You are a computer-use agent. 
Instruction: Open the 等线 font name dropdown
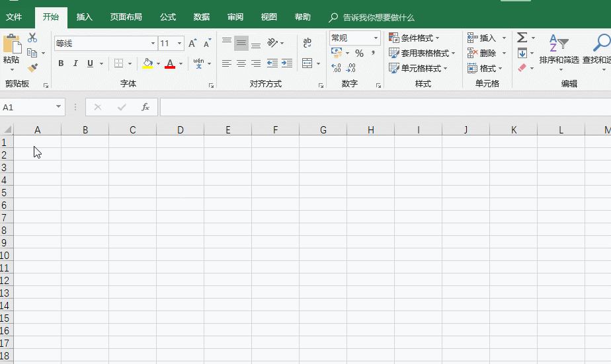click(x=153, y=43)
